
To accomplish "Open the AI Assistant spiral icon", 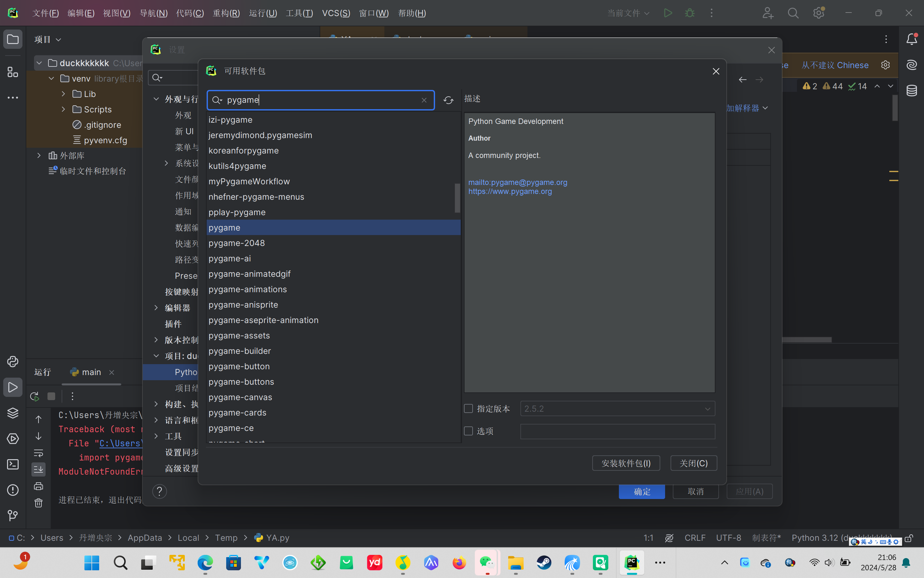I will click(911, 65).
